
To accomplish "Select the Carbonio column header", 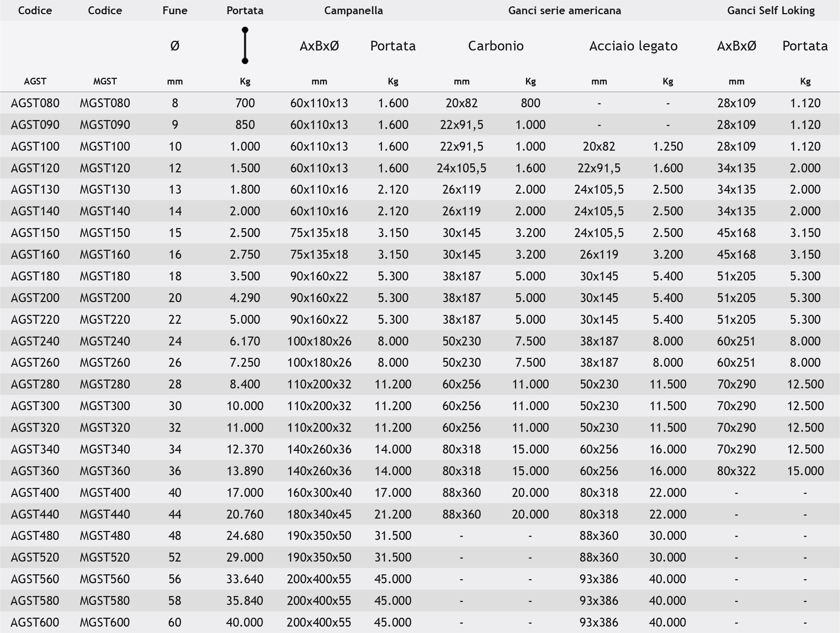I will (495, 46).
